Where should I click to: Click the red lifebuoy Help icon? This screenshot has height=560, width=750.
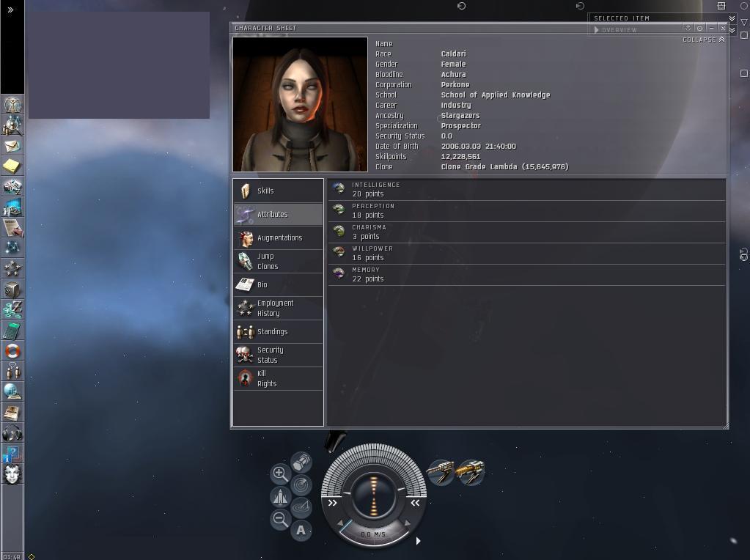[12, 352]
